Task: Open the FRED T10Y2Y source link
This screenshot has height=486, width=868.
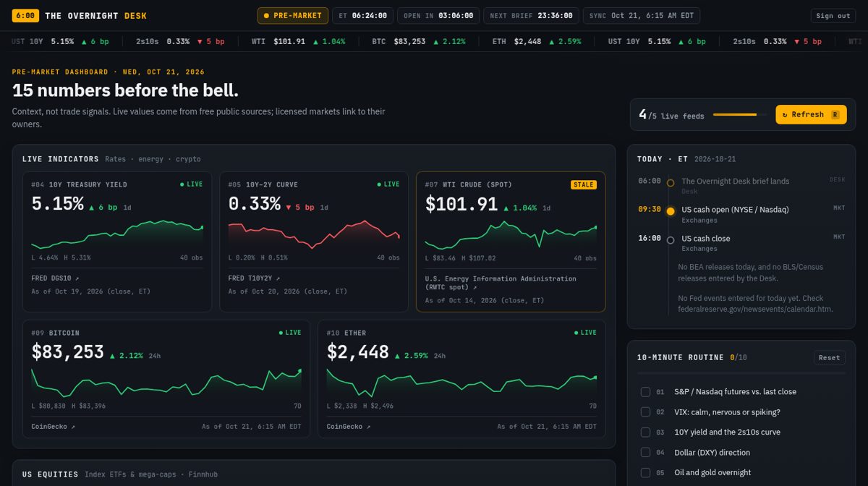Action: (254, 278)
